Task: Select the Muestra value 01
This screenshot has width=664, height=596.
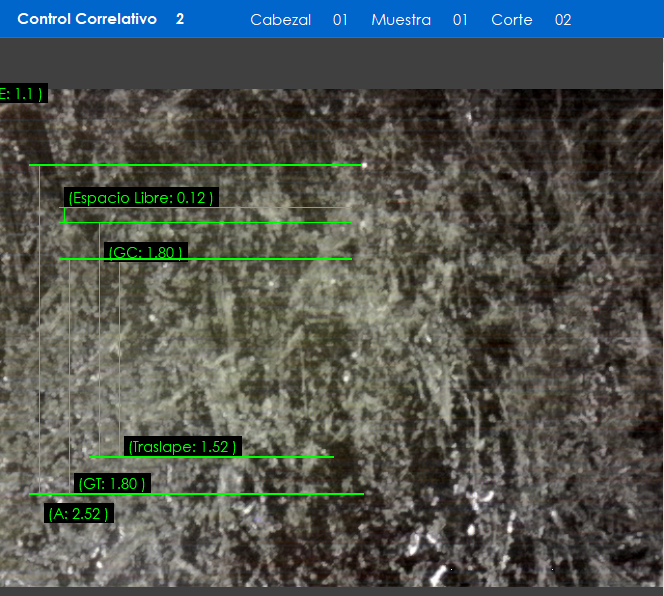Action: point(460,20)
